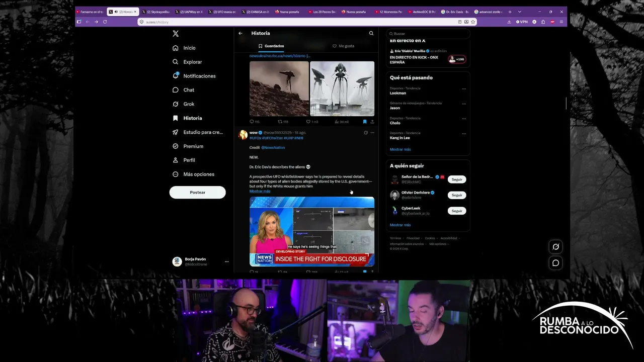This screenshot has height=362, width=644.
Task: Switch to the 12 Momentos browser tab
Action: [x=389, y=12]
